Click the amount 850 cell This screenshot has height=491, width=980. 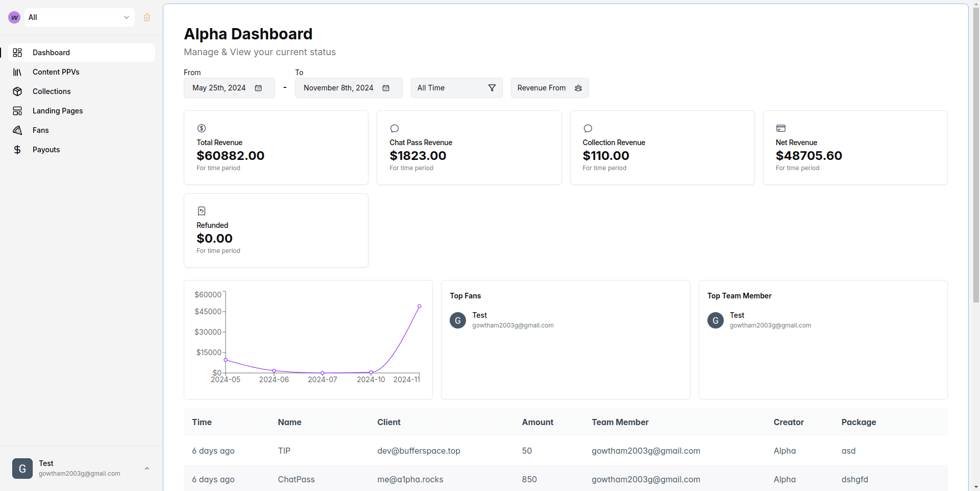click(x=529, y=480)
